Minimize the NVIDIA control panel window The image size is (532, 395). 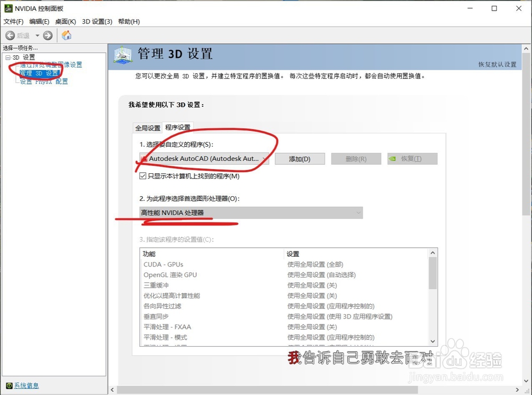[x=470, y=8]
